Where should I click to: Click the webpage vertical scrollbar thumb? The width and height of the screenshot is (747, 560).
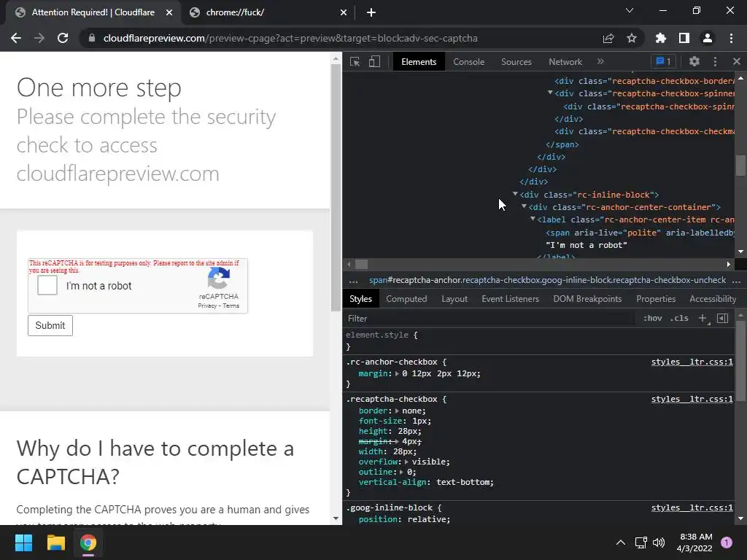pyautogui.click(x=336, y=188)
